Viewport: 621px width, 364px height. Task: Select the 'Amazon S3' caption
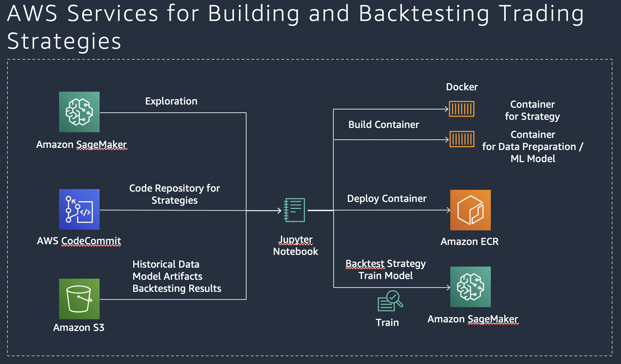79,327
